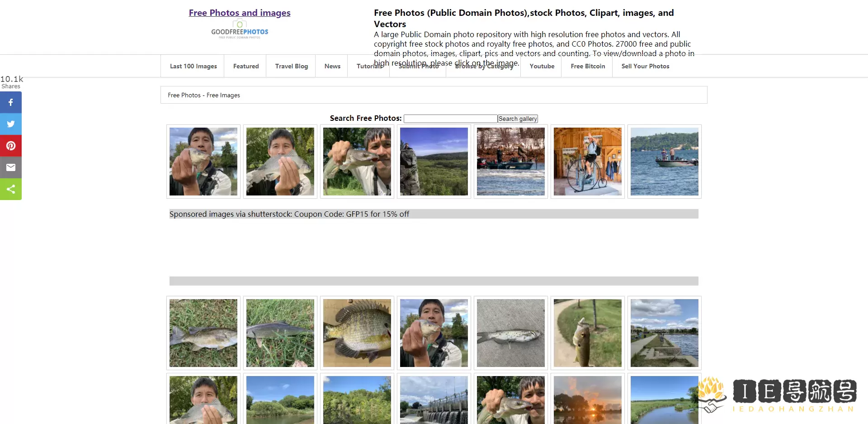This screenshot has width=868, height=424.
Task: Share the page on Twitter
Action: pyautogui.click(x=11, y=124)
